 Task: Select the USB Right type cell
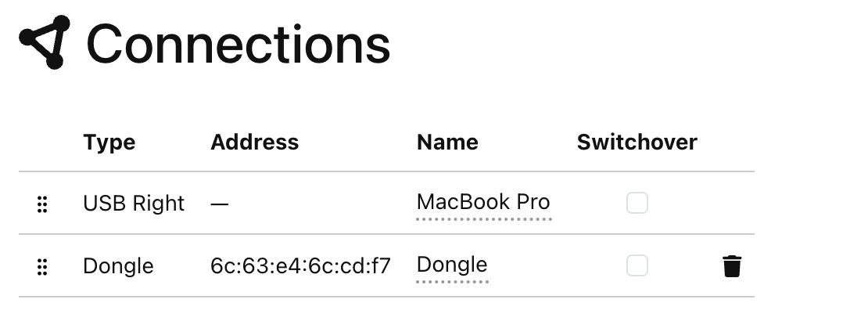tap(134, 204)
